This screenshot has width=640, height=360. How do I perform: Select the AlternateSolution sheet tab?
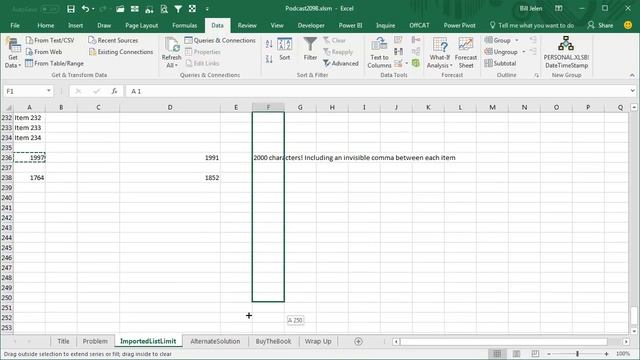coord(215,341)
